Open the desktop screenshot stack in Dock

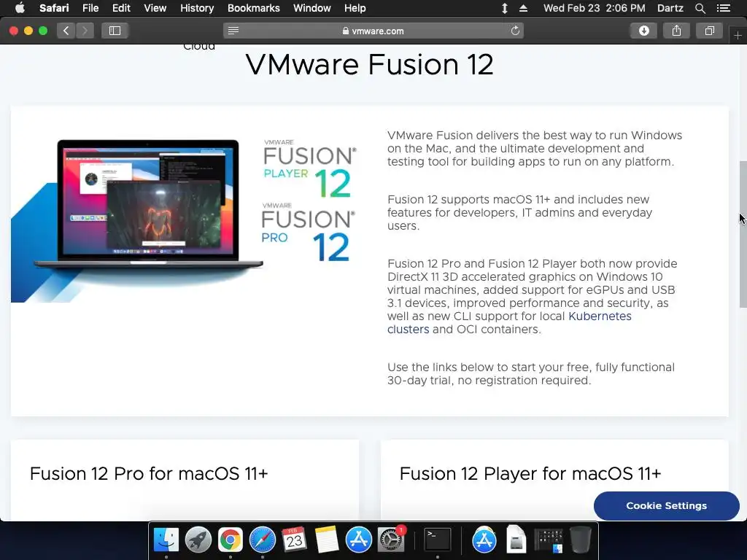549,542
